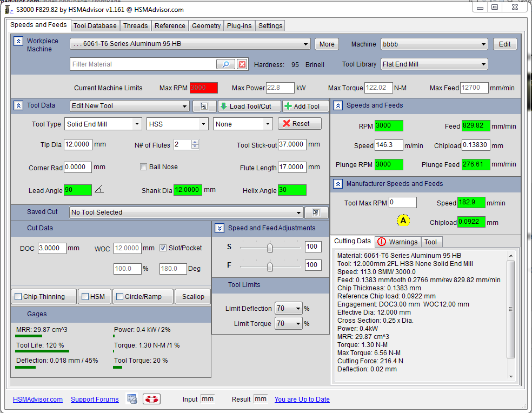Viewport: 532px width, 413px height.
Task: Enable the Ball Nose checkbox
Action: click(x=144, y=167)
